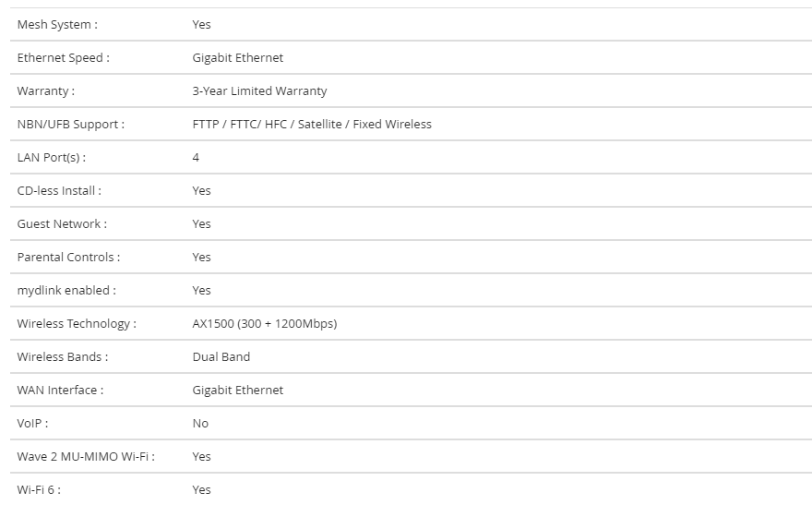Select the "Guest Network :" label
Screen dimensions: 812x517
click(x=62, y=224)
